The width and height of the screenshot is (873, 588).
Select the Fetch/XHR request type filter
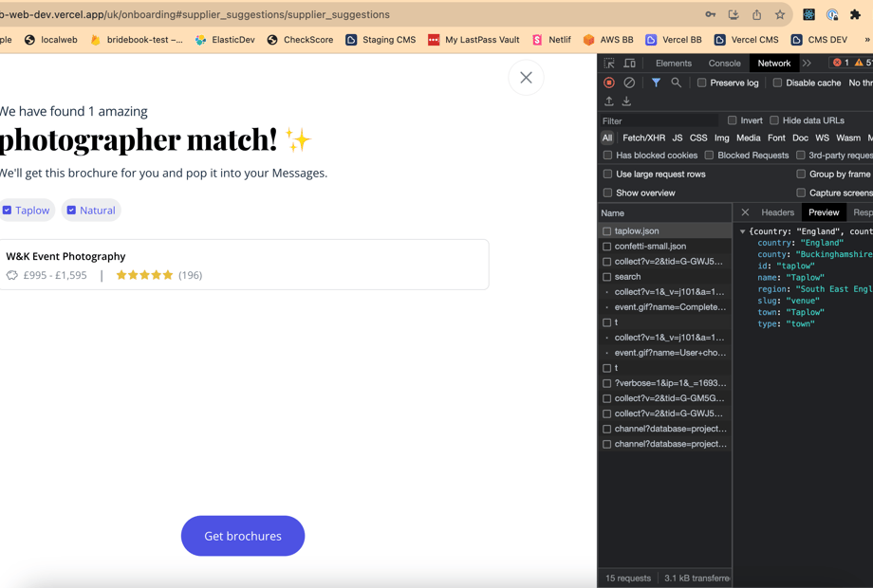[643, 138]
